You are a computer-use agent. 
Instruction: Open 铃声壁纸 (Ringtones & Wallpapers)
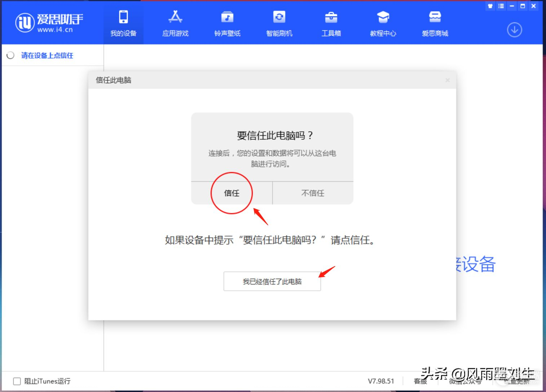point(227,24)
